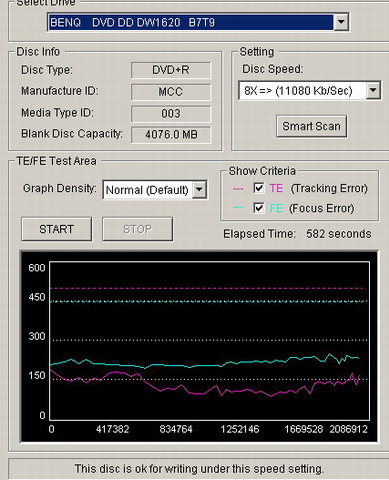Click the Blank Disc Capacity 4076.0 MB field
The image size is (389, 480).
click(171, 135)
